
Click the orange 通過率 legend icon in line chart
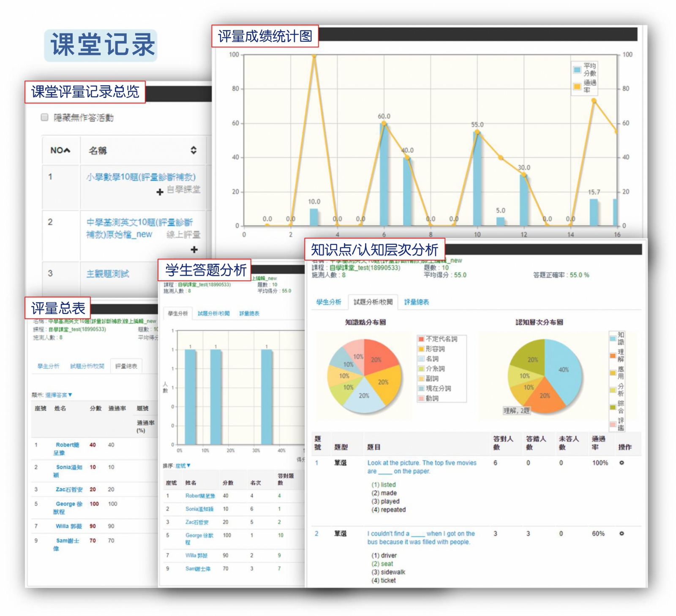(x=577, y=87)
